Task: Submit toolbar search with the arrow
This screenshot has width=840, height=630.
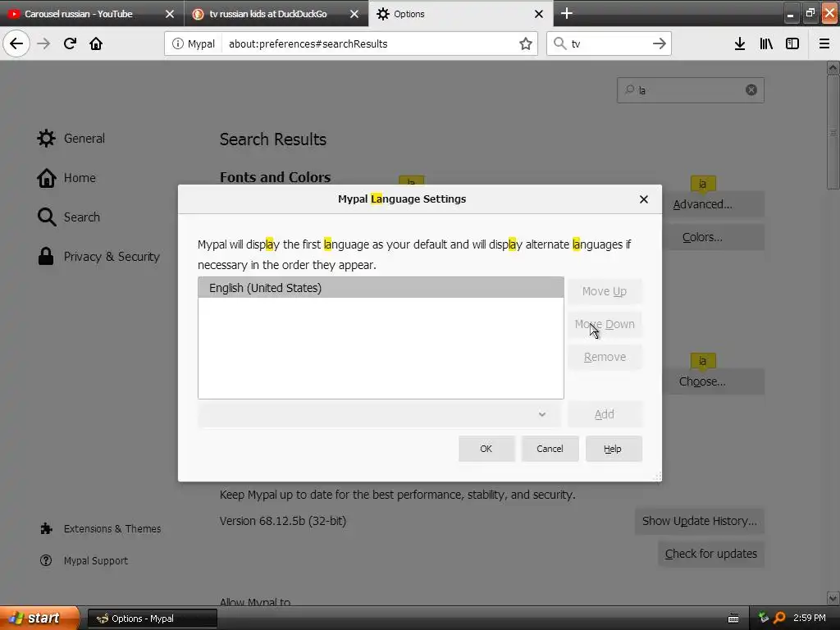Action: (659, 44)
